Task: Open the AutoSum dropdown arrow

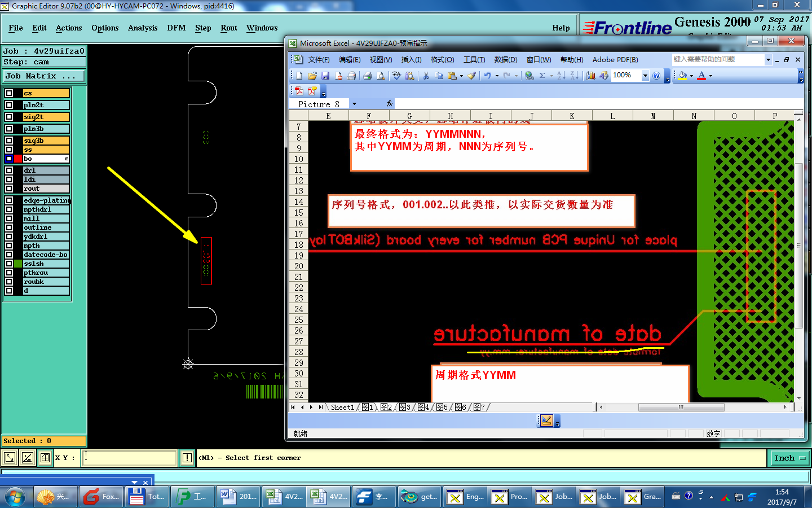Action: pos(551,76)
